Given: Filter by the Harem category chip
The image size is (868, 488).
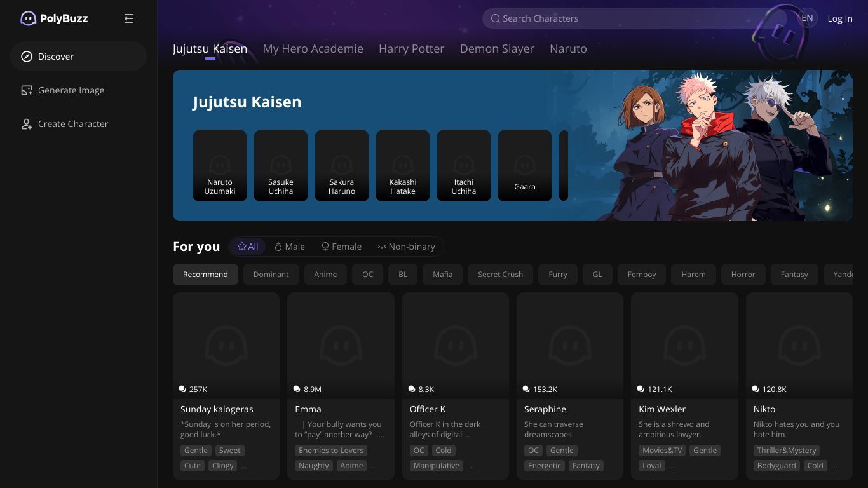Looking at the screenshot, I should click(x=693, y=274).
